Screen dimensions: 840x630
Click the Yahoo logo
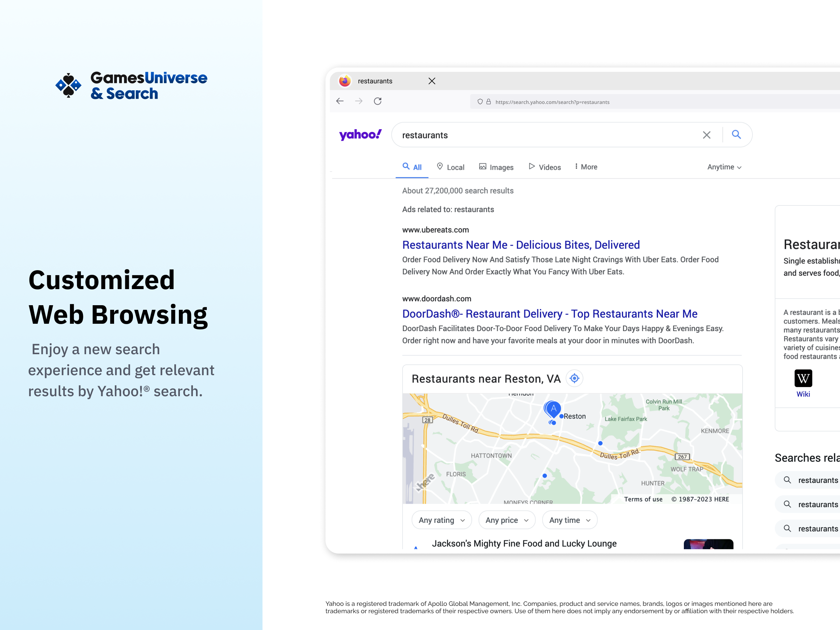[360, 135]
